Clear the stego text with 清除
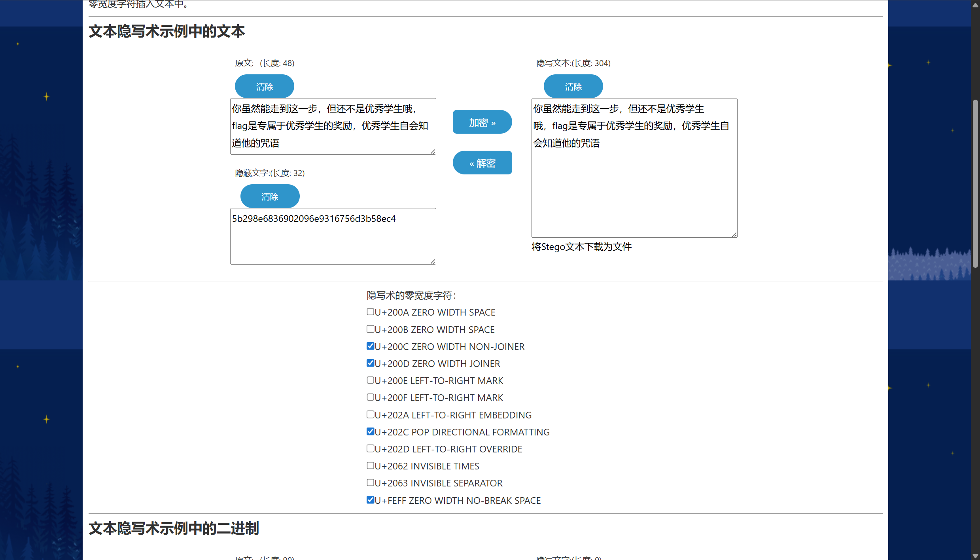Screen dimensions: 980x560 (x=573, y=87)
